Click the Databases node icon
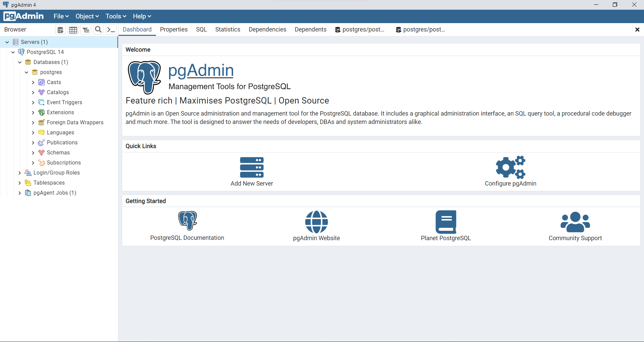The image size is (644, 342). point(28,62)
